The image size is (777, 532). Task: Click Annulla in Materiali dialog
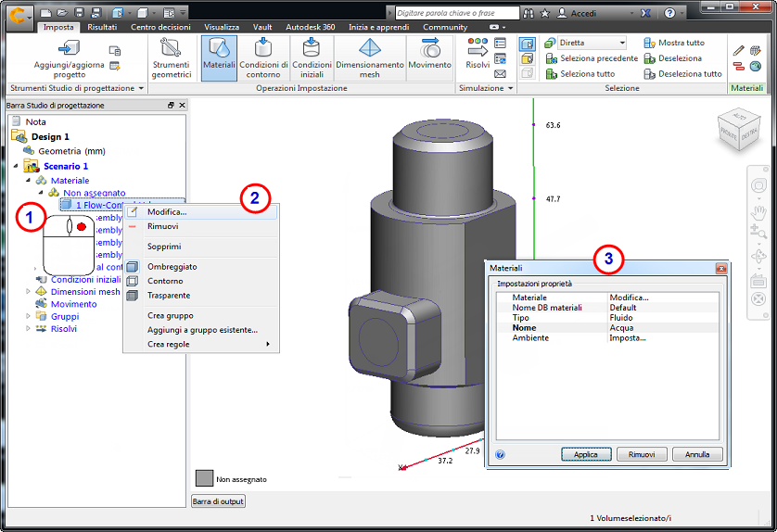point(697,454)
